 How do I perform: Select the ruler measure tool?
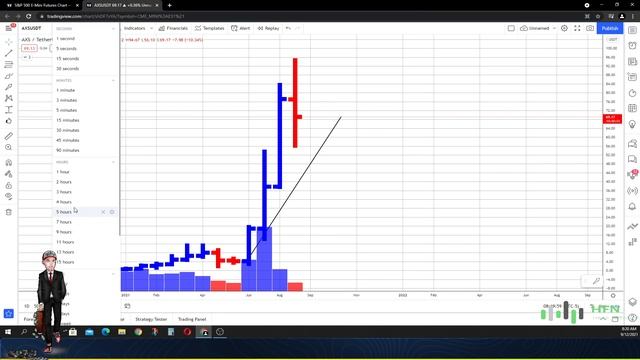coord(9,136)
